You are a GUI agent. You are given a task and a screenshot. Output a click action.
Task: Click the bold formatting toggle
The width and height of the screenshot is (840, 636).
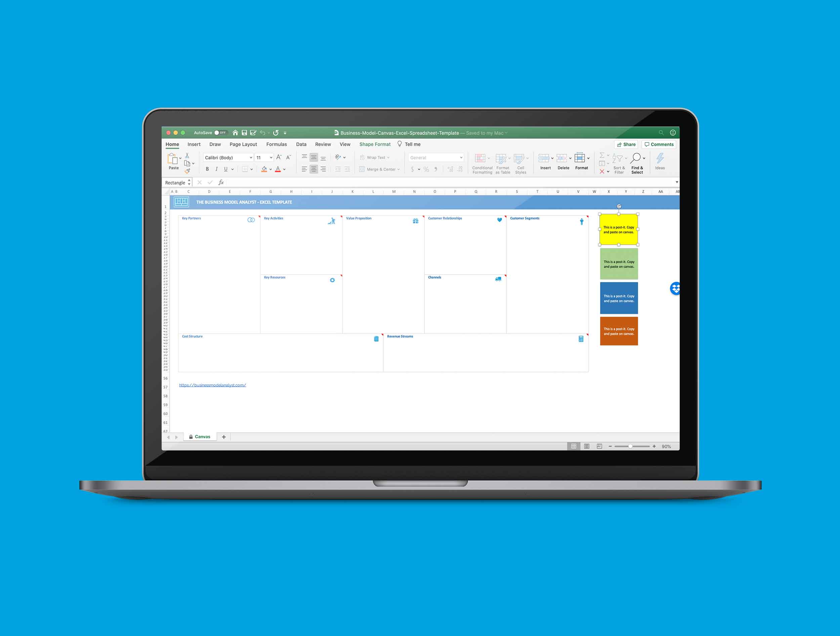[x=207, y=168]
